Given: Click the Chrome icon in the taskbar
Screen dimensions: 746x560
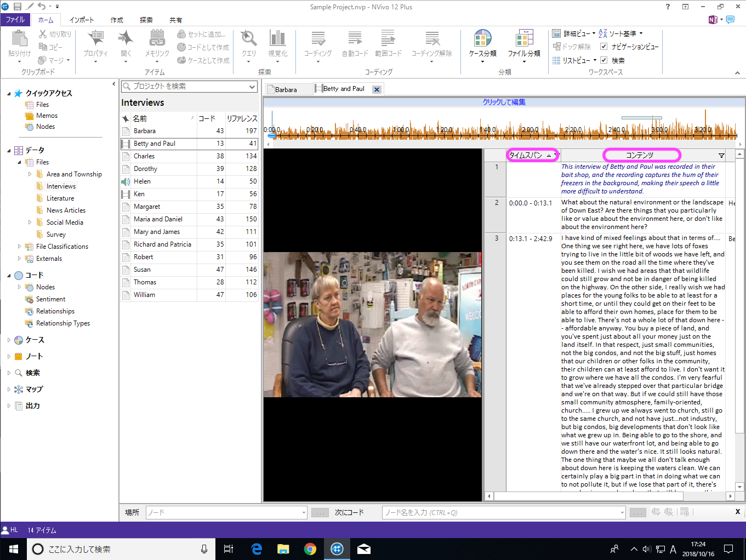Looking at the screenshot, I should click(310, 549).
